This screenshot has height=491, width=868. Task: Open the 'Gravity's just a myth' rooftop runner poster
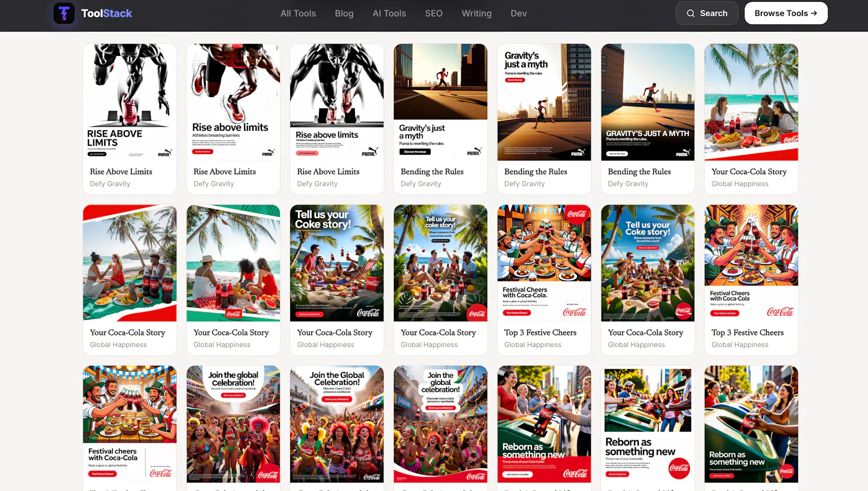point(441,102)
